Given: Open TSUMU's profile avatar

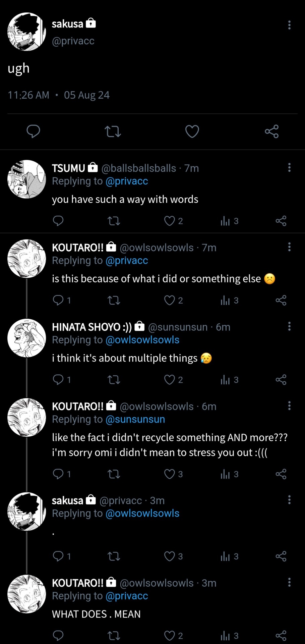Looking at the screenshot, I should [27, 179].
